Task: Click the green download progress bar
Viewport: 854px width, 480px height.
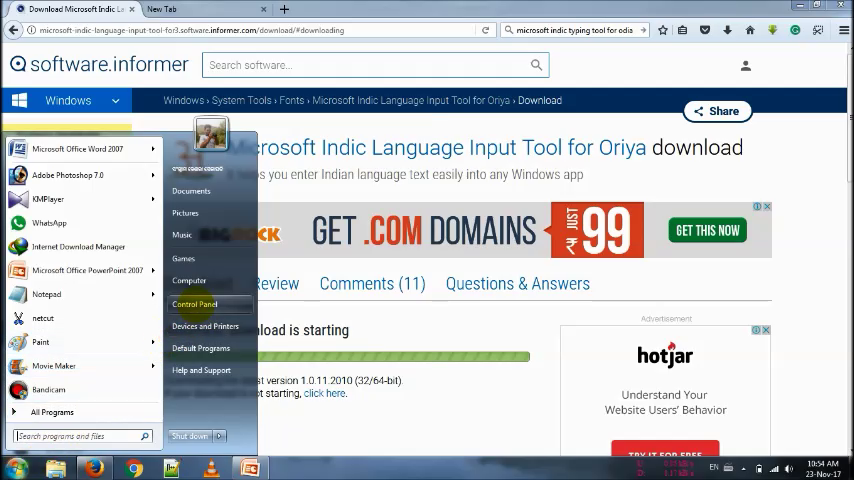Action: point(393,357)
